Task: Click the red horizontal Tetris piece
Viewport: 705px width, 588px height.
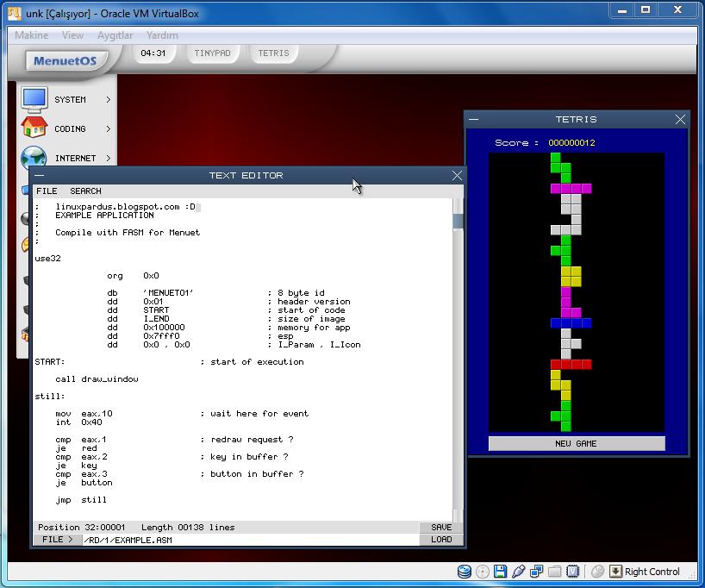Action: tap(571, 364)
